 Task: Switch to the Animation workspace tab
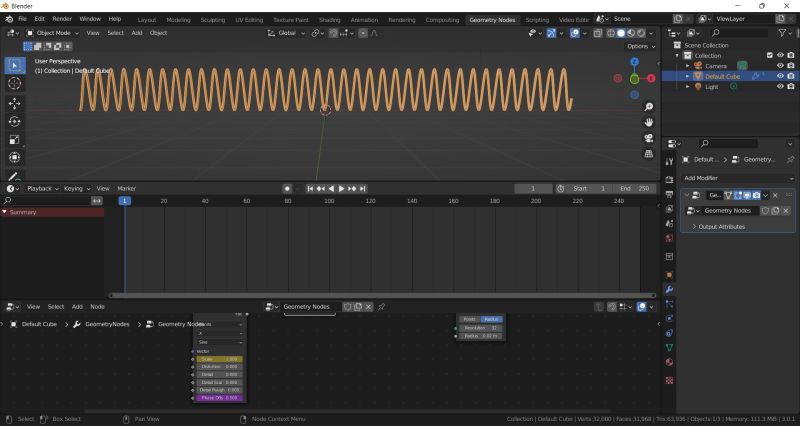(364, 20)
